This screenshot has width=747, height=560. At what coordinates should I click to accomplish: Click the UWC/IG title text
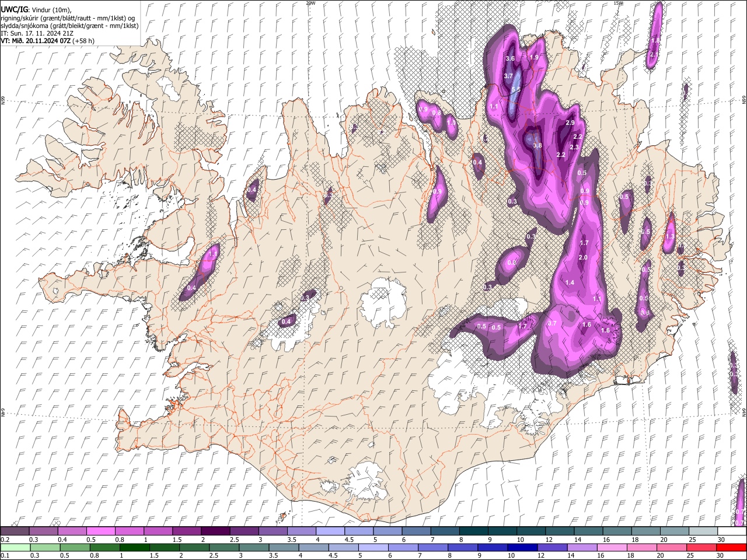14,9
